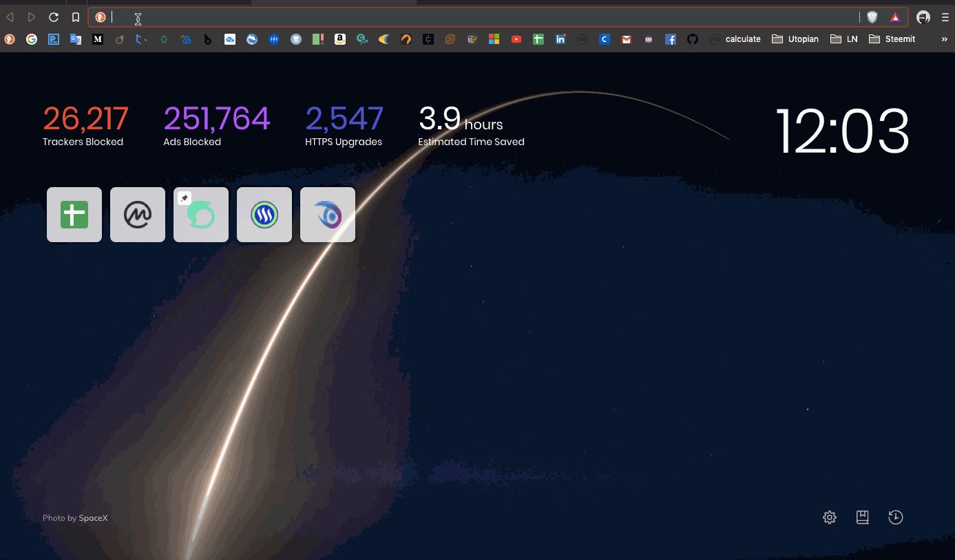Open the Amazon bookmark
Screen dimensions: 955x560
pos(340,39)
